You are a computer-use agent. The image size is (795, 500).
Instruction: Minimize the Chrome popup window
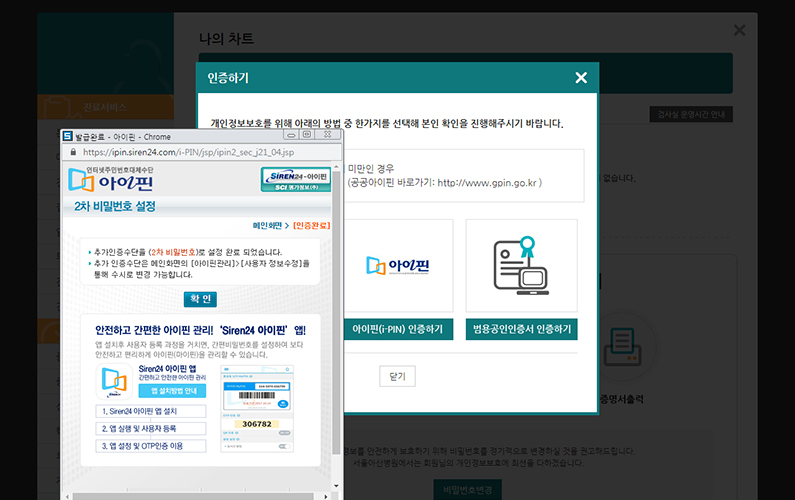(x=291, y=135)
